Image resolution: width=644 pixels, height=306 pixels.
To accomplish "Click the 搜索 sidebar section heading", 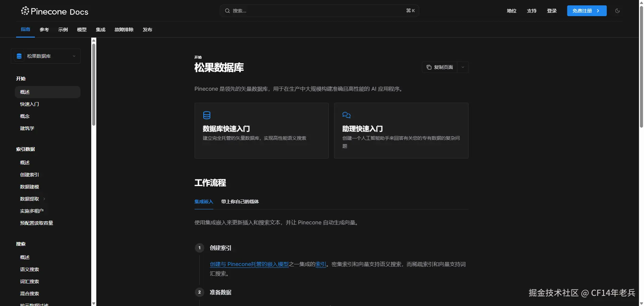I will click(21, 244).
